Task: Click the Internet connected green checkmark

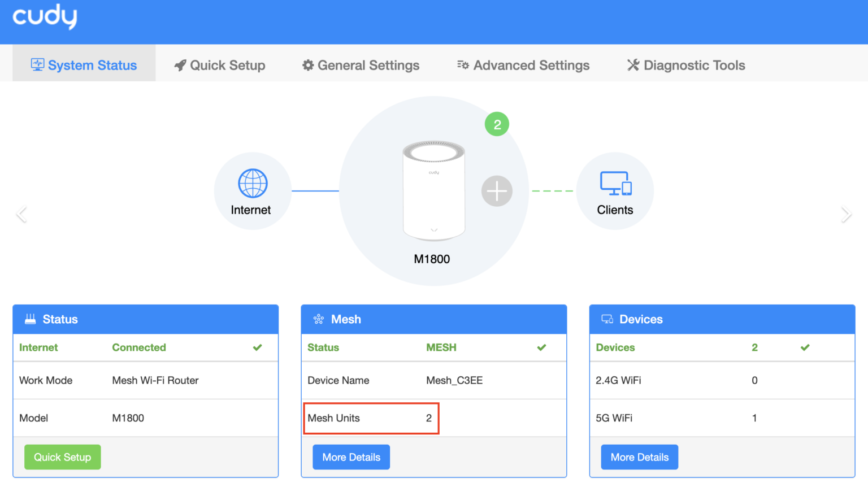Action: pyautogui.click(x=258, y=347)
